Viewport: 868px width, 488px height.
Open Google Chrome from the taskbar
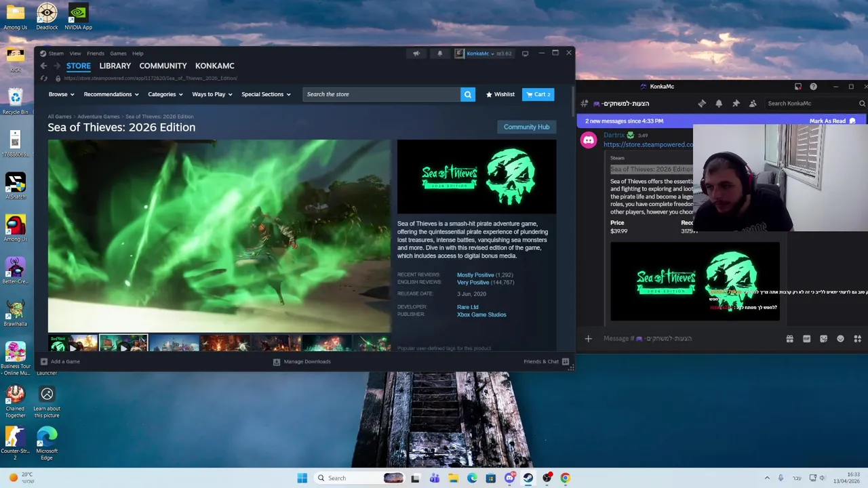click(565, 478)
